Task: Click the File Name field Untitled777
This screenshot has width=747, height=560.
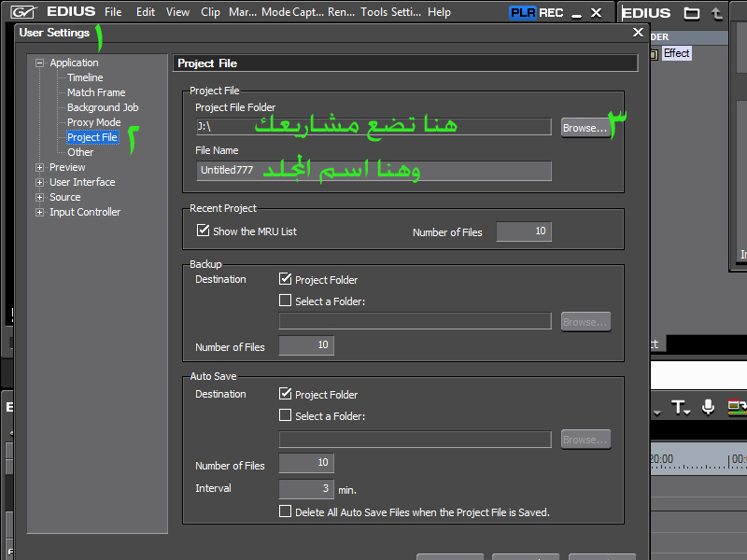Action: [374, 171]
